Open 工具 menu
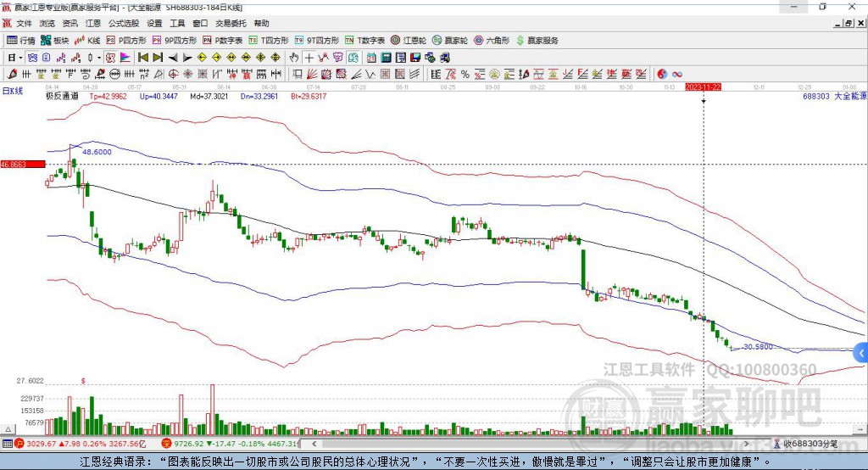 [x=177, y=23]
